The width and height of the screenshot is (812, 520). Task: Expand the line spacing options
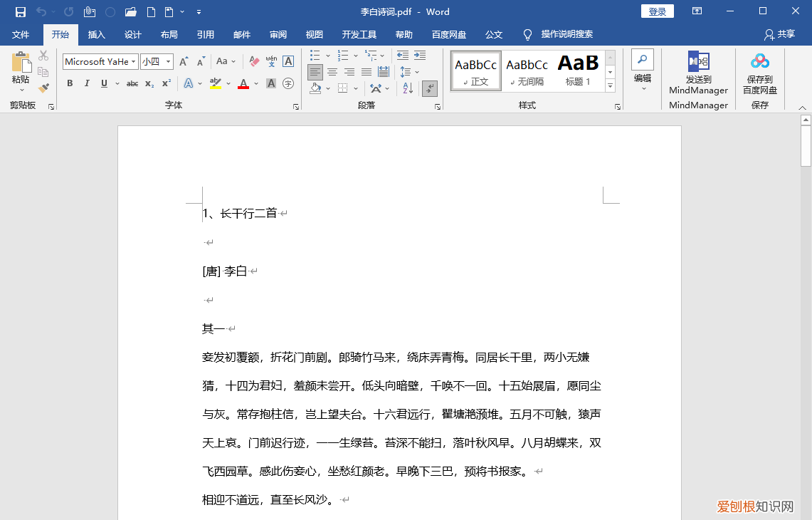(416, 71)
